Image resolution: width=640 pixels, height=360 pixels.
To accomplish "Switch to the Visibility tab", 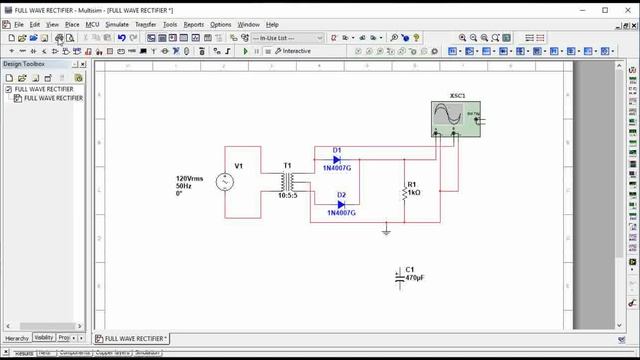I will 44,338.
